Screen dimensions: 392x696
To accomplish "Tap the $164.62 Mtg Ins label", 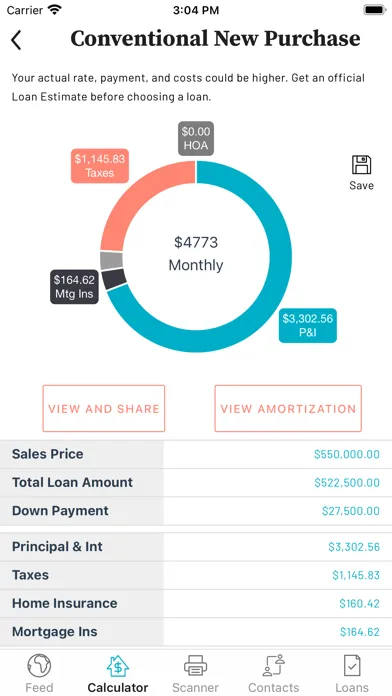I will [x=74, y=287].
